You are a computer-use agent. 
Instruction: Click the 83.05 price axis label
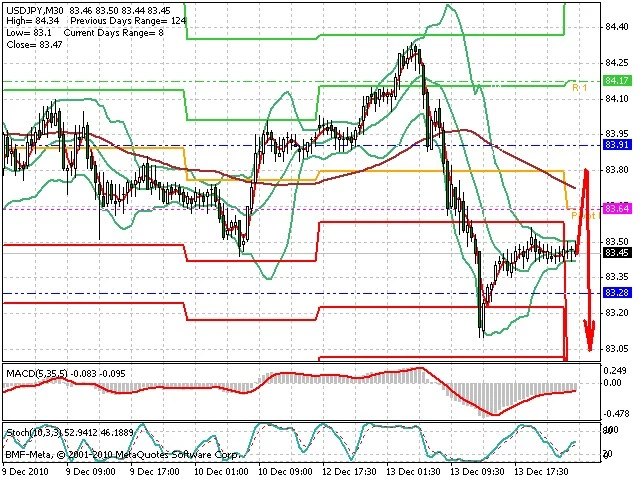[x=616, y=349]
